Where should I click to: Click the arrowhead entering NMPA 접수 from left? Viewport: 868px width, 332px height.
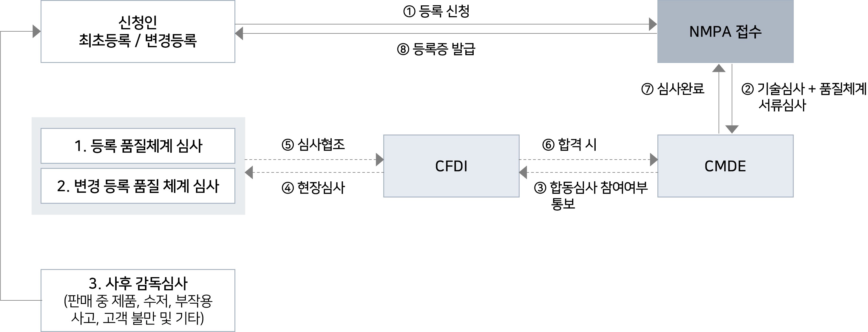[653, 24]
